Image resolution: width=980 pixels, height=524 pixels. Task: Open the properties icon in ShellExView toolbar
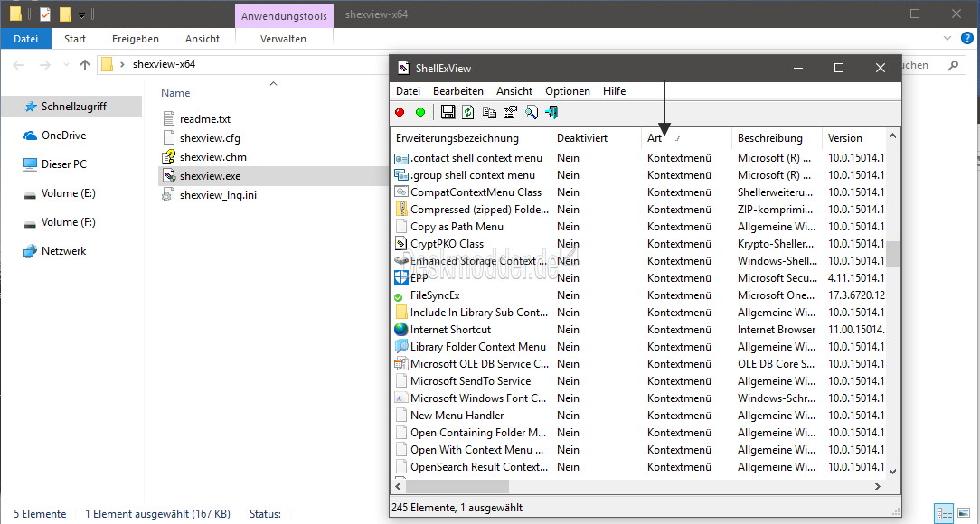pos(510,113)
